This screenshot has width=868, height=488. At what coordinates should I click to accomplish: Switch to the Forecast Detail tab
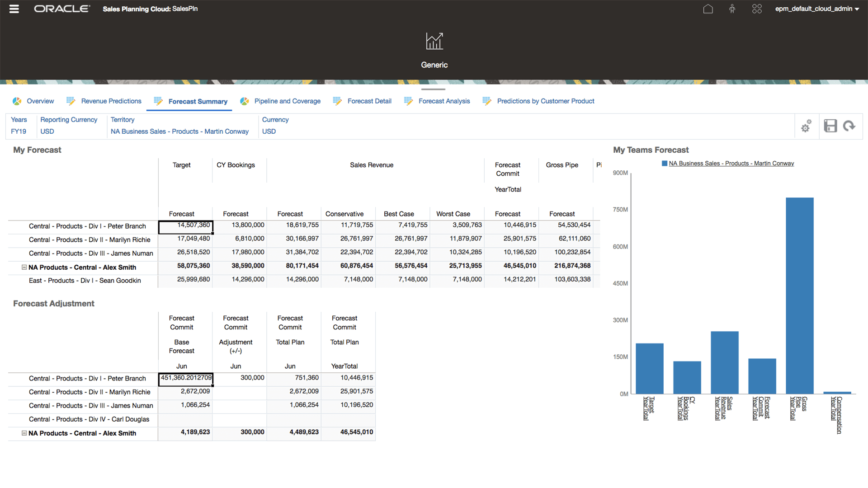tap(369, 101)
